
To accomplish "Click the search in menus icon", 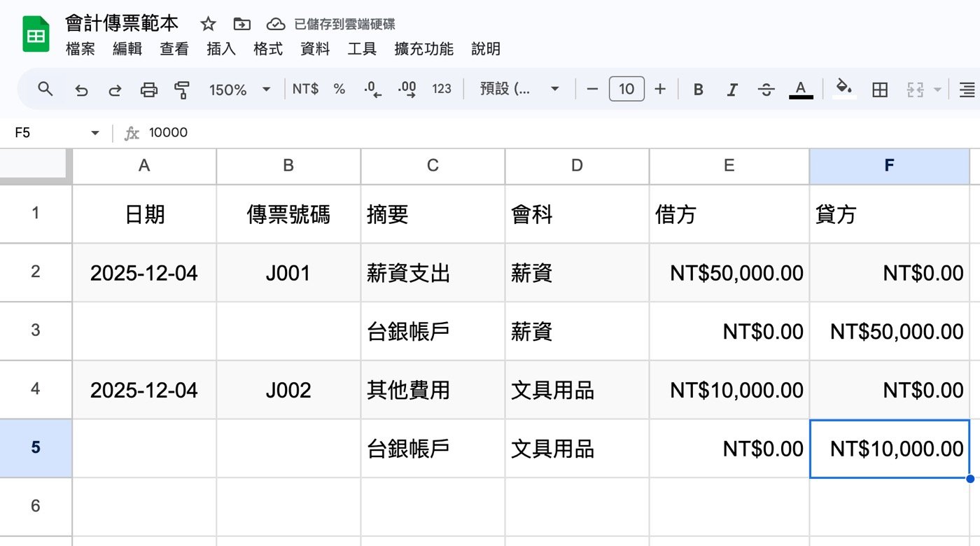I will (44, 90).
